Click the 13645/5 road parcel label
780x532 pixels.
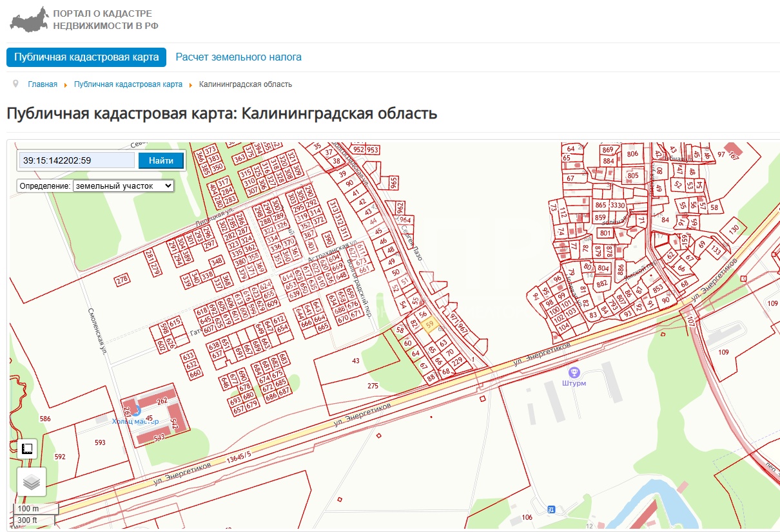[239, 458]
